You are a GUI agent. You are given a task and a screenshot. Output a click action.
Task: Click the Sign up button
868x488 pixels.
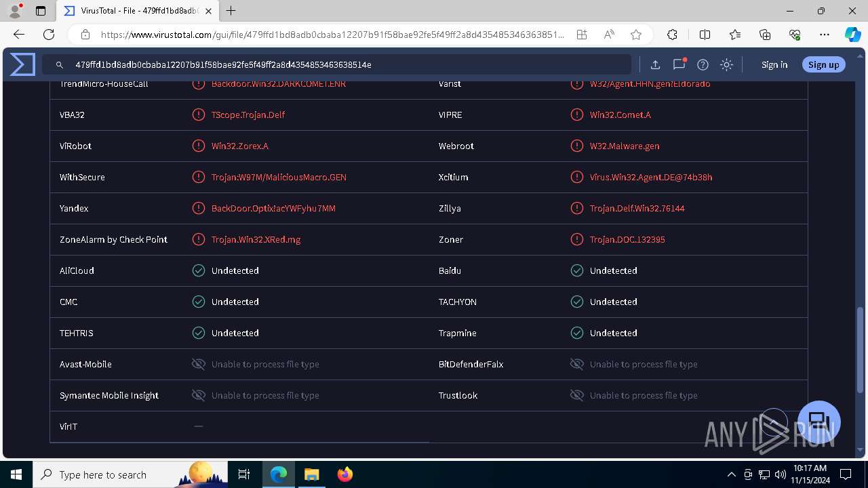click(823, 64)
